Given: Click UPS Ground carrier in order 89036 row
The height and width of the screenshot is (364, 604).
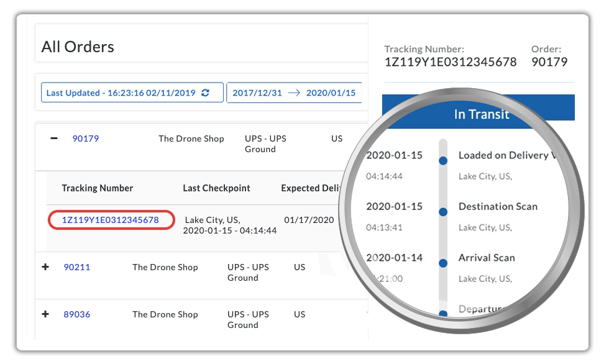Looking at the screenshot, I should click(x=248, y=320).
